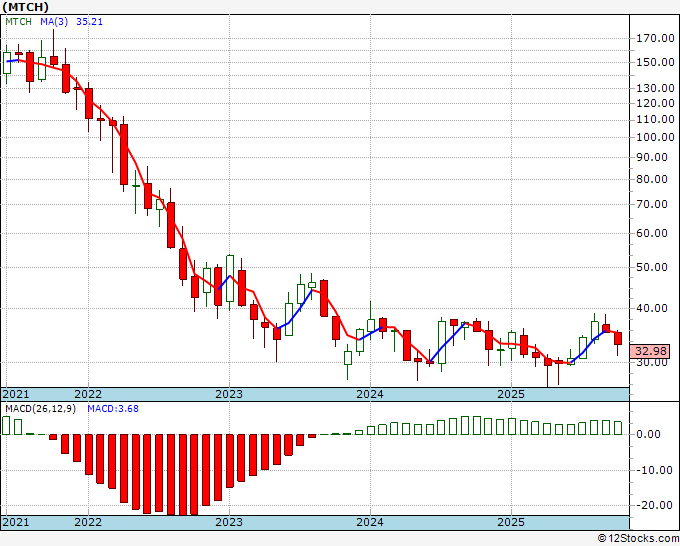This screenshot has width=680, height=546.
Task: Click the 150.00 price axis label
Action: [655, 62]
